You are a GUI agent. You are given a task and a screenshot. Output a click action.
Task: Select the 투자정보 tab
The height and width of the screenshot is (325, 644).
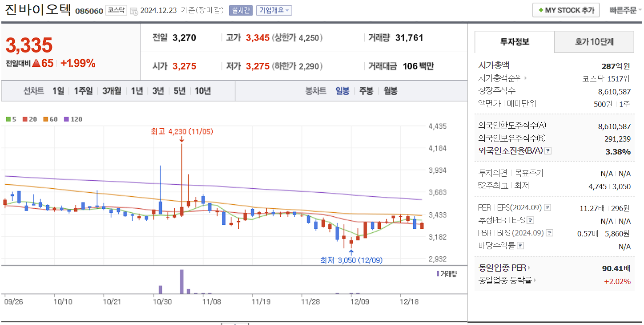[514, 42]
